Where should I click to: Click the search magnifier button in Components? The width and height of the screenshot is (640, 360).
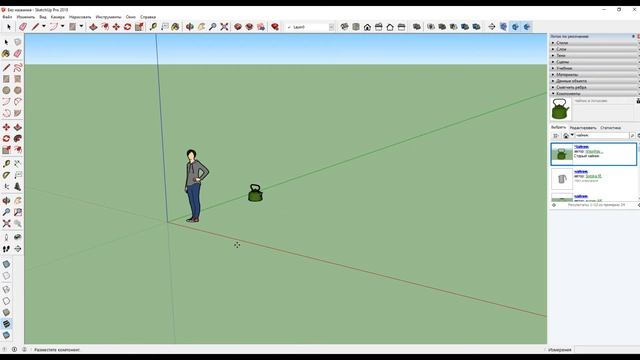(632, 136)
